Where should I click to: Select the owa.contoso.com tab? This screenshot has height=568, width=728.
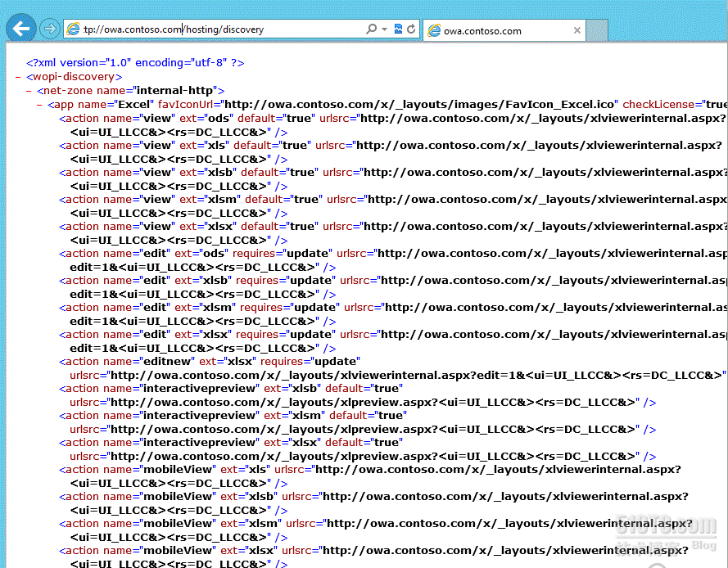[504, 30]
